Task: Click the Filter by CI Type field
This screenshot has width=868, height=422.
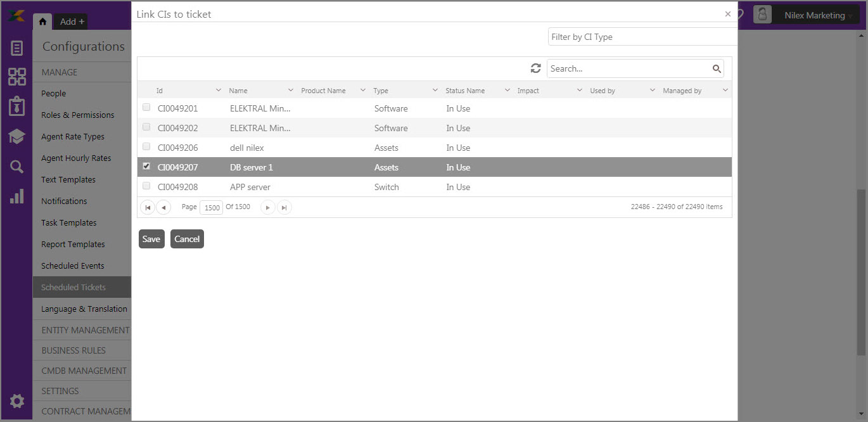Action: coord(642,37)
